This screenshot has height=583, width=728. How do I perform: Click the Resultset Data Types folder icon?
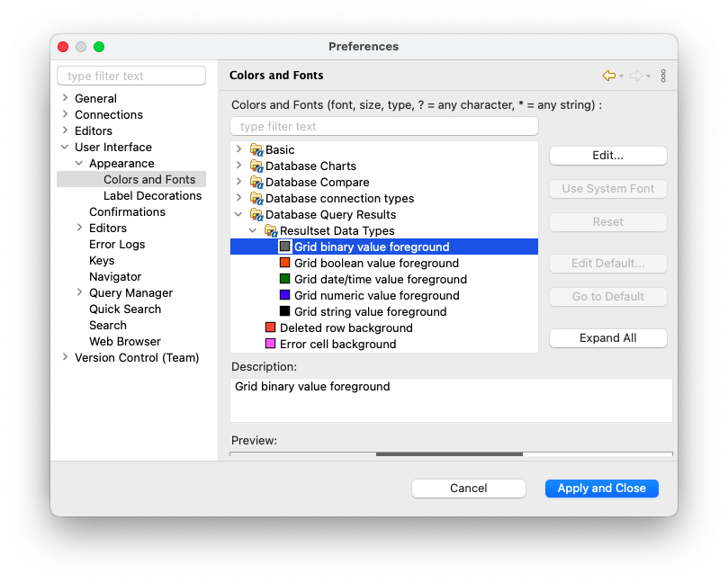[x=271, y=230]
